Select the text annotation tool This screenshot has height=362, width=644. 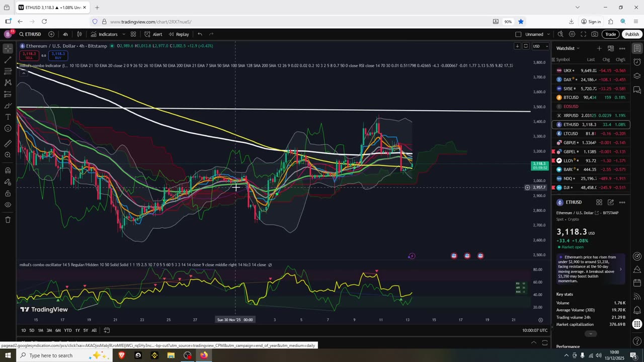[8, 117]
